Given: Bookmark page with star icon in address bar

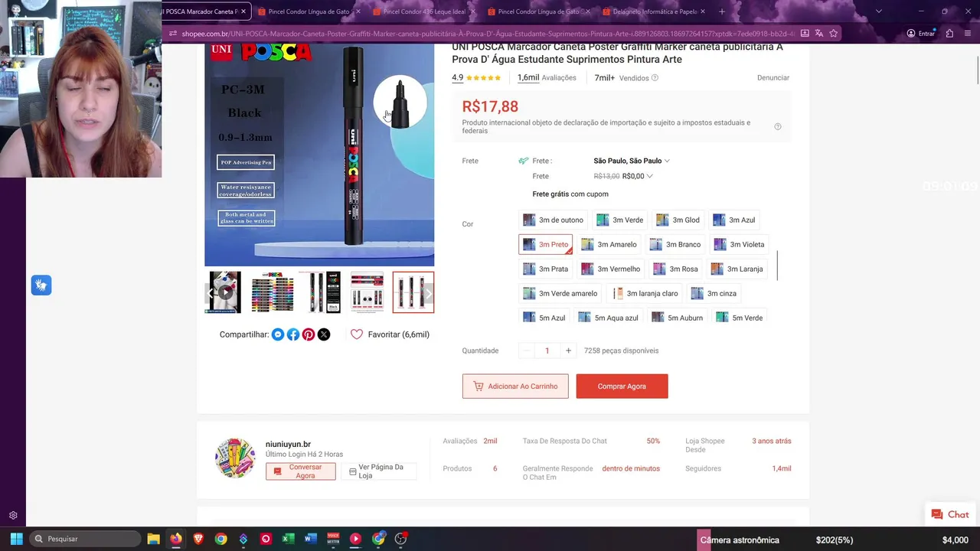Looking at the screenshot, I should 834,34.
